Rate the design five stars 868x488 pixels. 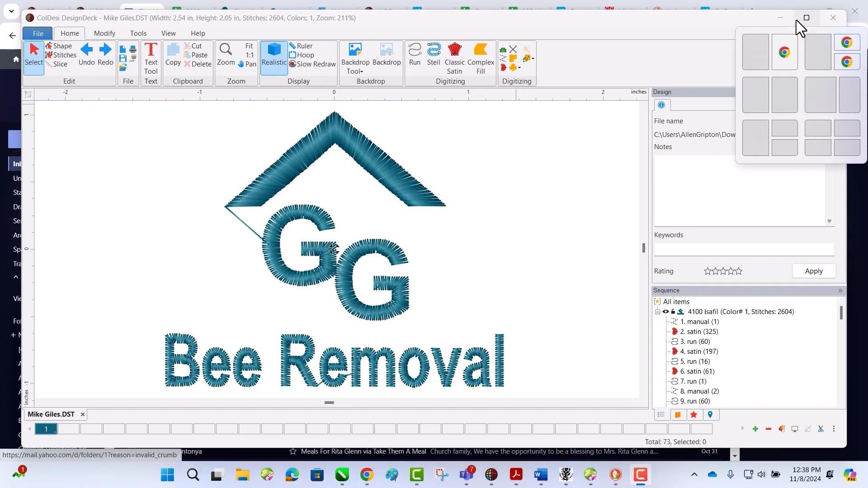[x=740, y=271]
